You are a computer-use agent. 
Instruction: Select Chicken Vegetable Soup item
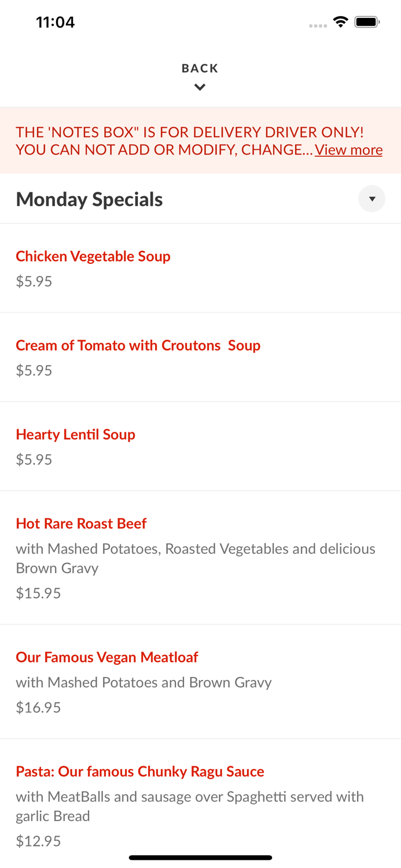coord(93,256)
